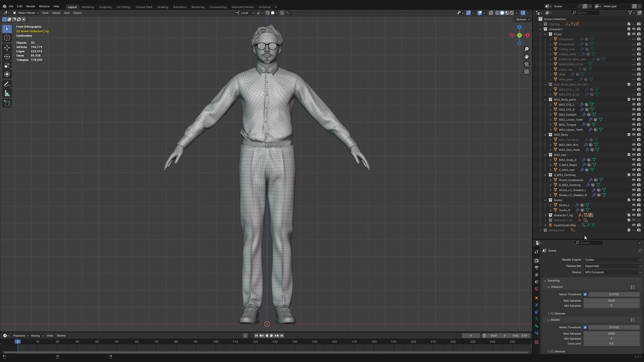Click the current frame number field in the timeline
Viewport: 644px width, 362px height.
(472, 335)
